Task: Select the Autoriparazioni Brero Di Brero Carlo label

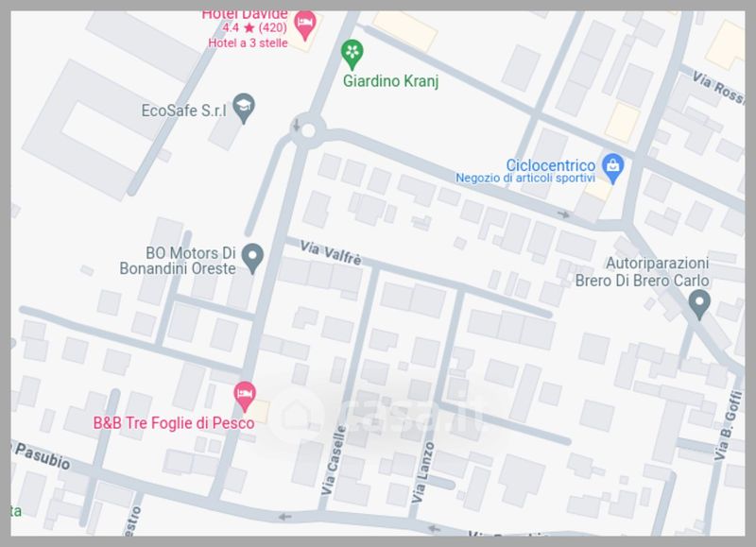Action: pyautogui.click(x=643, y=272)
